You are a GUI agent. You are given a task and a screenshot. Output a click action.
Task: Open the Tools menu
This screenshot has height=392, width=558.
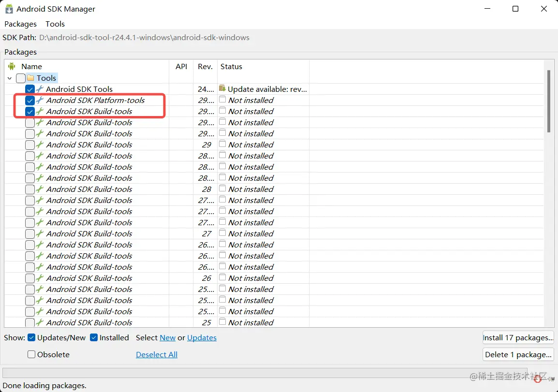click(x=55, y=24)
